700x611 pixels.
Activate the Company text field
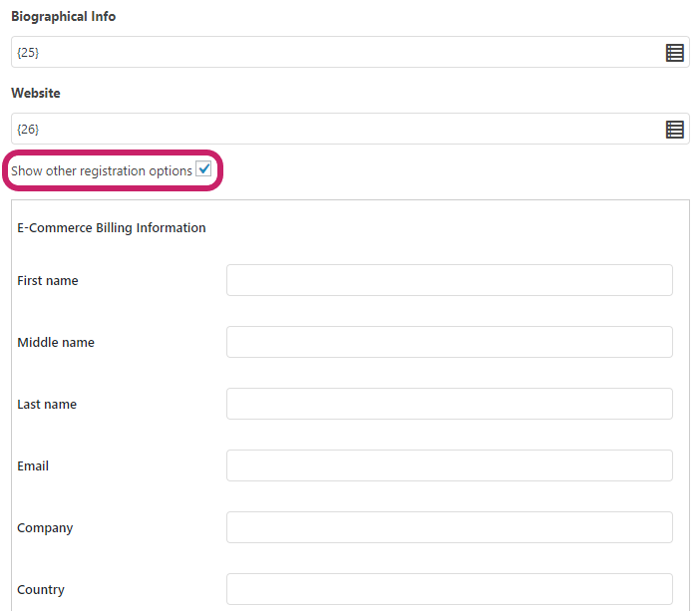(450, 527)
